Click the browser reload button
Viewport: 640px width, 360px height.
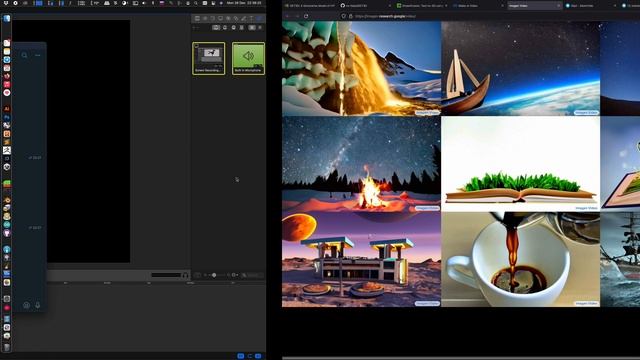[x=306, y=16]
